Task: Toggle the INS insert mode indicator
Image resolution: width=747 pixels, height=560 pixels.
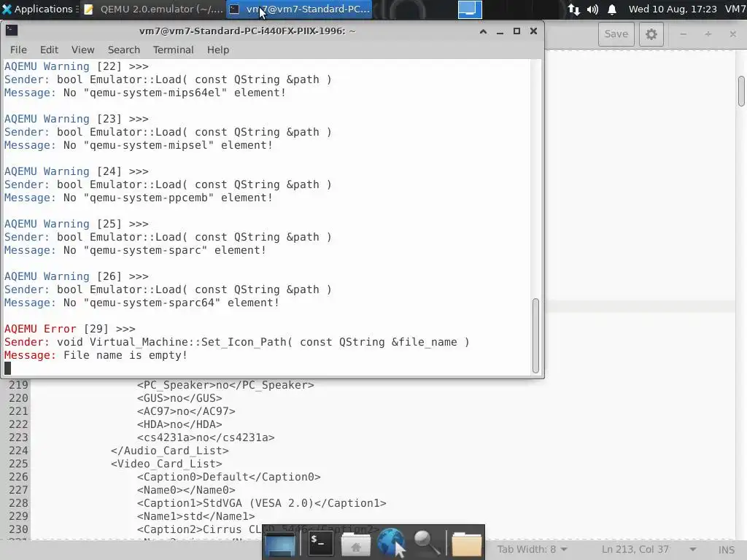Action: click(x=727, y=550)
